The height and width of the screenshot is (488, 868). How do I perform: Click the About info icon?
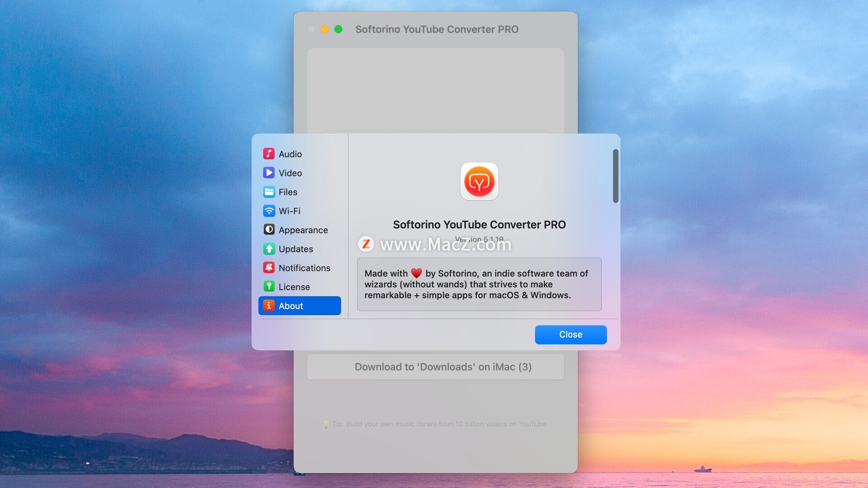point(269,306)
